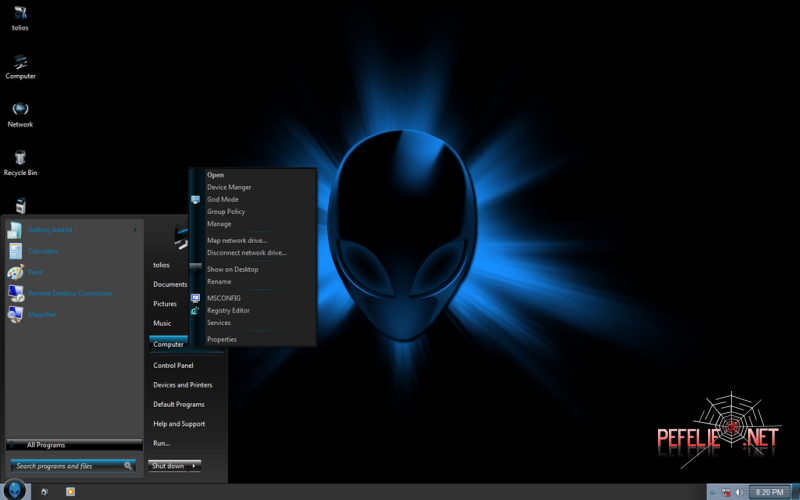Open Default Programs
Screen dimensions: 800x500
(x=179, y=404)
